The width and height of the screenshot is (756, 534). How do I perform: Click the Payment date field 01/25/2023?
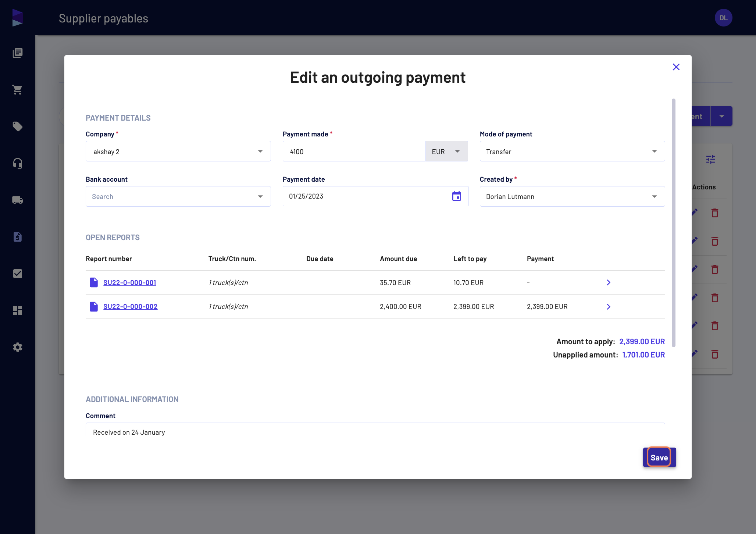[375, 196]
